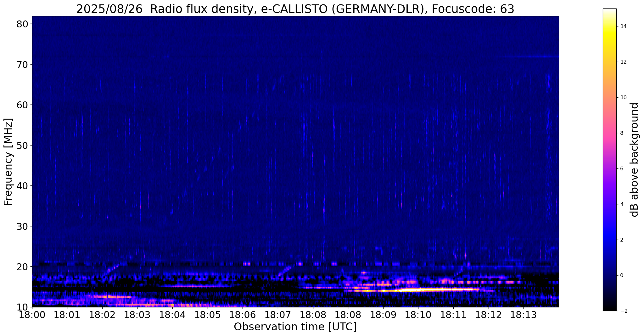
Task: Select the 18:10 time tick label
Action: coord(418,314)
